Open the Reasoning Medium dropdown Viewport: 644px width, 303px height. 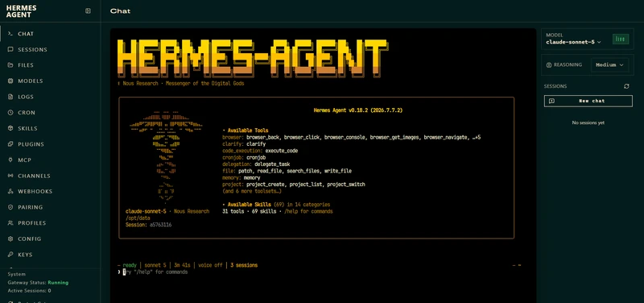coord(609,65)
